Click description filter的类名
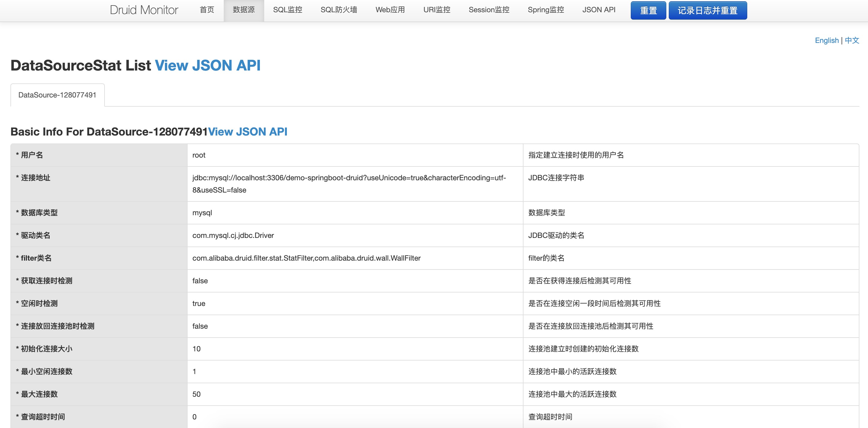Viewport: 868px width, 428px height. [x=546, y=258]
